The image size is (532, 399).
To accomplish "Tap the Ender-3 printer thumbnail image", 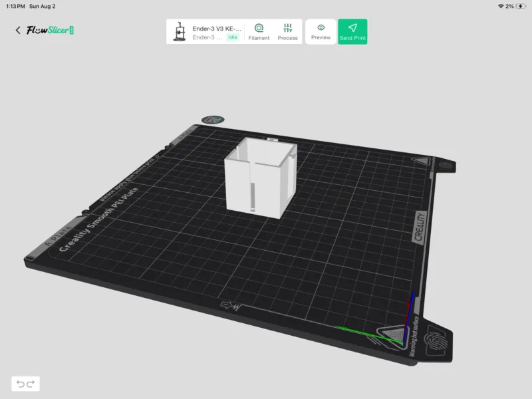I will [180, 32].
